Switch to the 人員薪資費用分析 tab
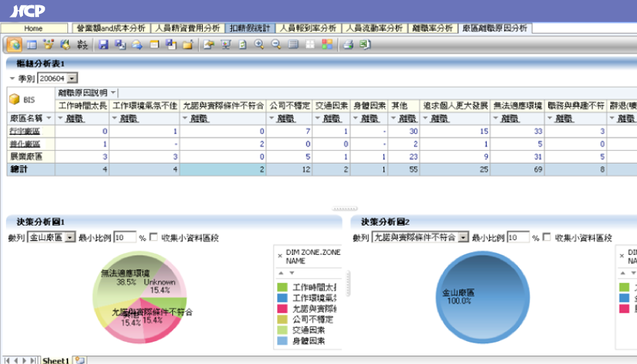637x364 pixels. [x=188, y=28]
